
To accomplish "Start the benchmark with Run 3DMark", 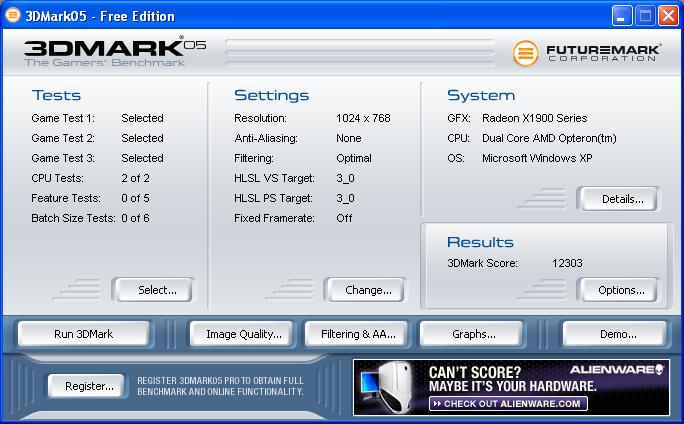I will (x=85, y=334).
